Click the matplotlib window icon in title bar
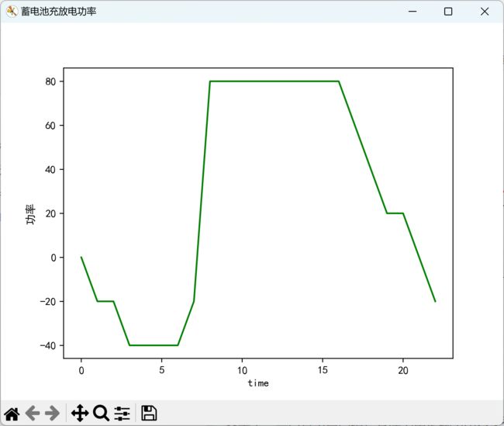The image size is (504, 426). point(12,12)
